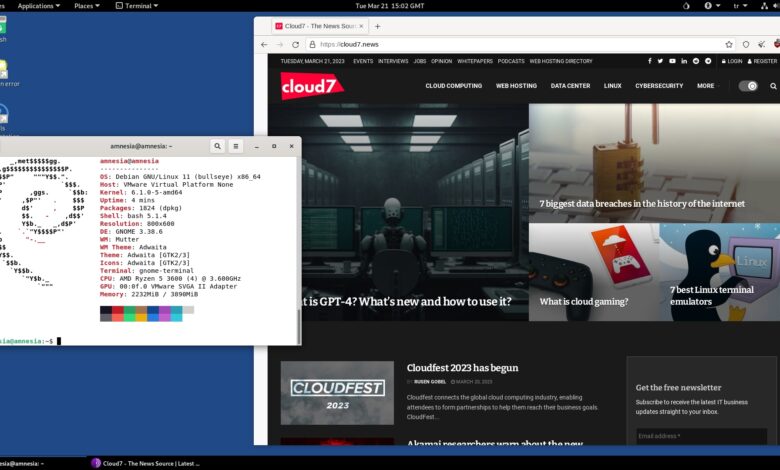The height and width of the screenshot is (470, 780).
Task: Open 'Cloudfest 2023 has begun' headline
Action: [x=462, y=368]
